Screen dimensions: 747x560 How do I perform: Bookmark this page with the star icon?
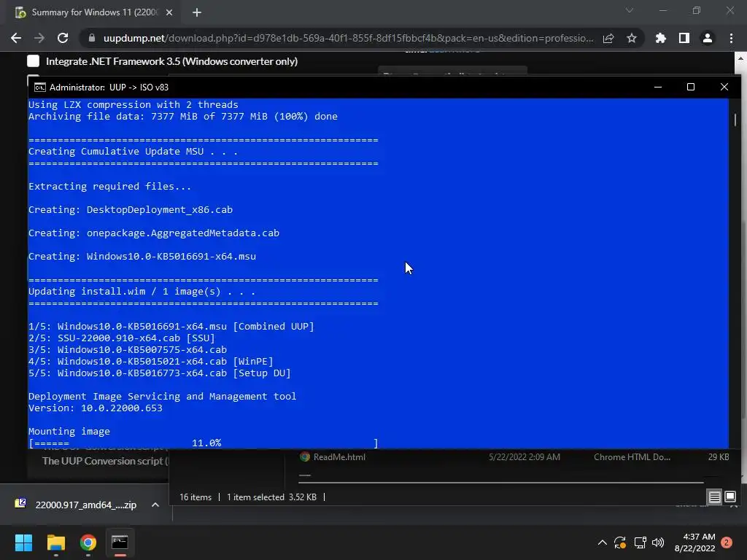coord(632,38)
